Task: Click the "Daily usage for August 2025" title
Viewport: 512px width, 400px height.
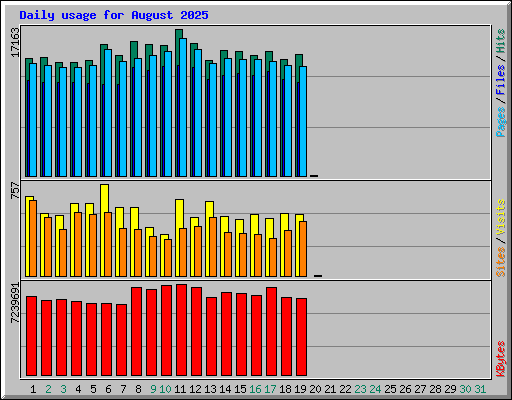Action: click(x=114, y=16)
